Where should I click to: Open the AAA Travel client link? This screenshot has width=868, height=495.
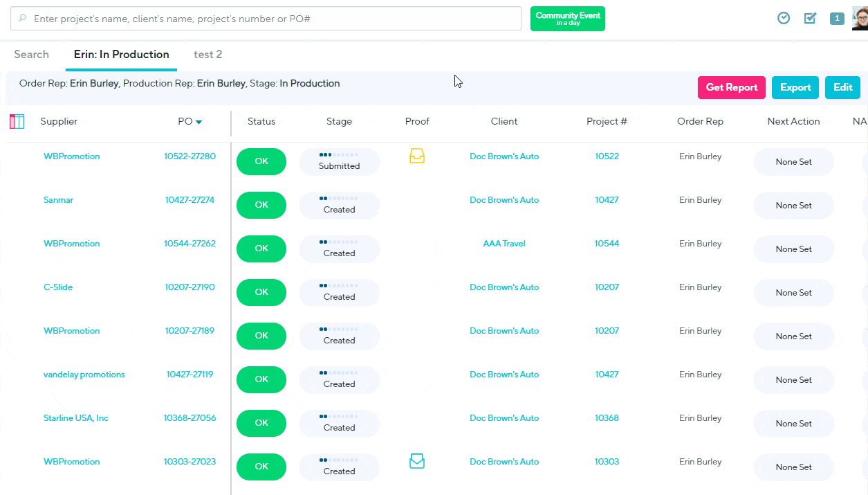pyautogui.click(x=504, y=244)
